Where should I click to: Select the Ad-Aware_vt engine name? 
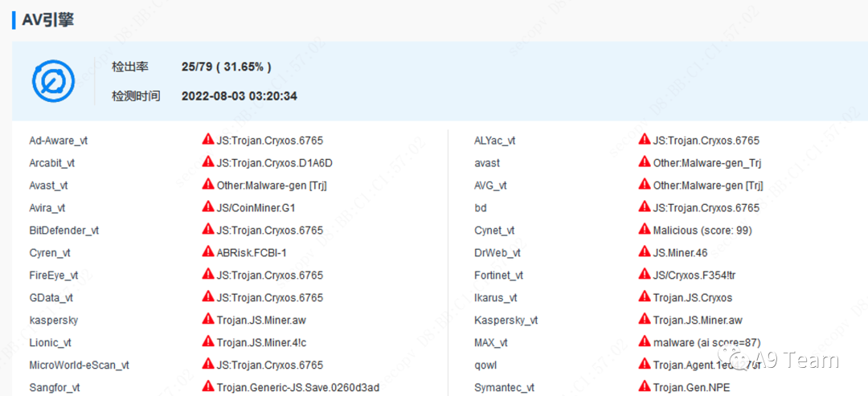click(58, 141)
